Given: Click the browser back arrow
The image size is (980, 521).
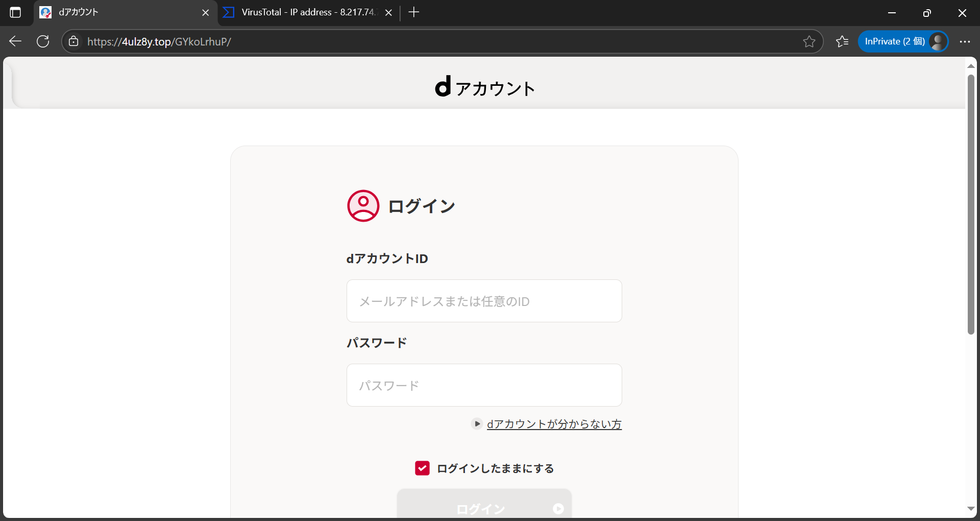Looking at the screenshot, I should pos(15,41).
